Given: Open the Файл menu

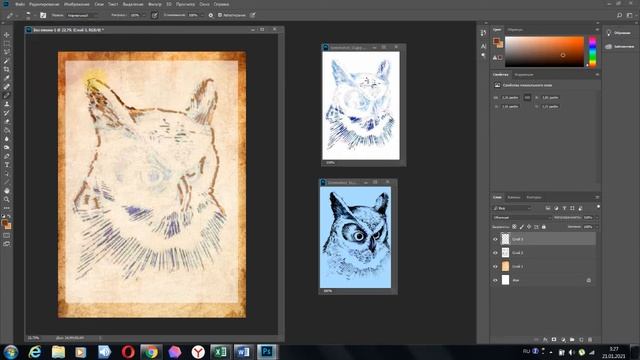Looking at the screenshot, I should 20,4.
